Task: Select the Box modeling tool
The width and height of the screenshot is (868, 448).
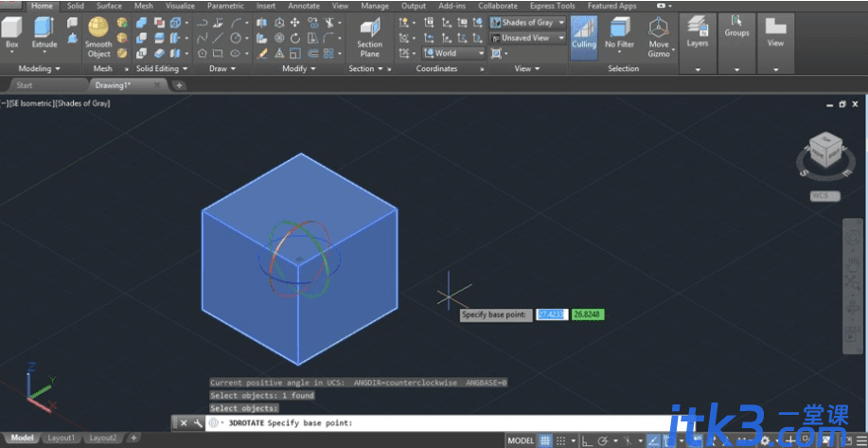Action: [11, 33]
